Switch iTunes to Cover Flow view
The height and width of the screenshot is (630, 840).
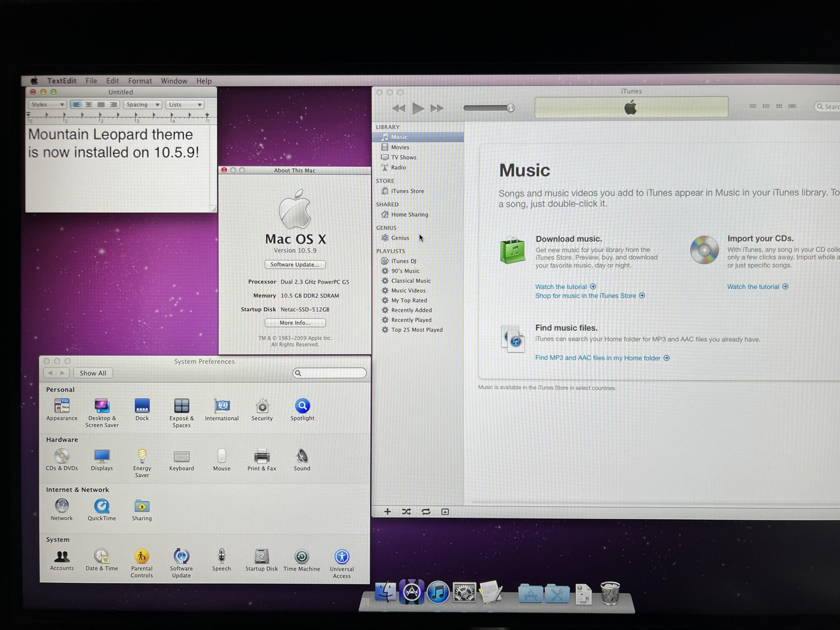(x=792, y=106)
